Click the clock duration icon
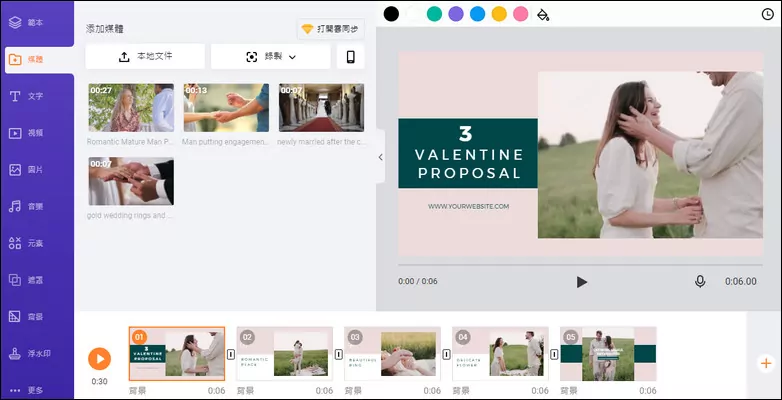The image size is (782, 400). [x=768, y=14]
